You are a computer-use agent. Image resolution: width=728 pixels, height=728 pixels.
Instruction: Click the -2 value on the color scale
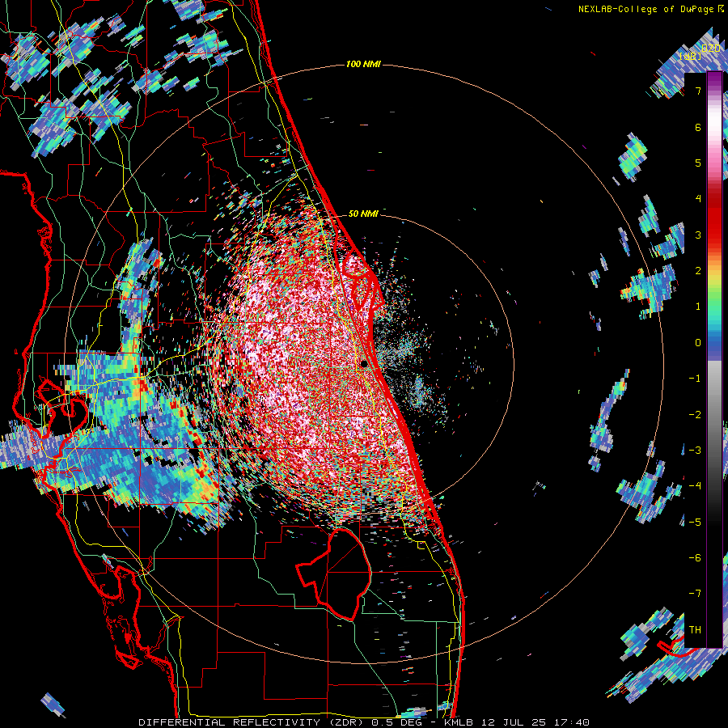[x=695, y=414]
